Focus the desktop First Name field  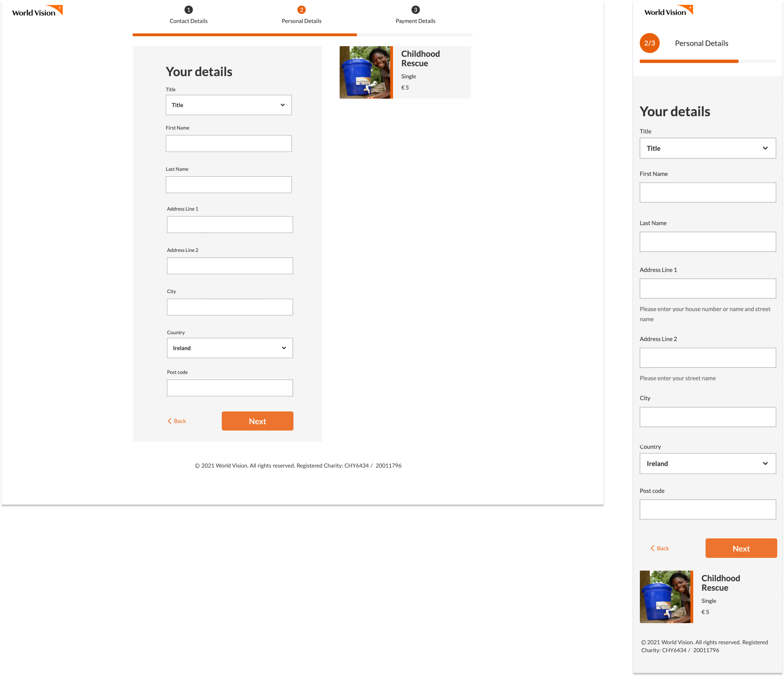point(229,144)
